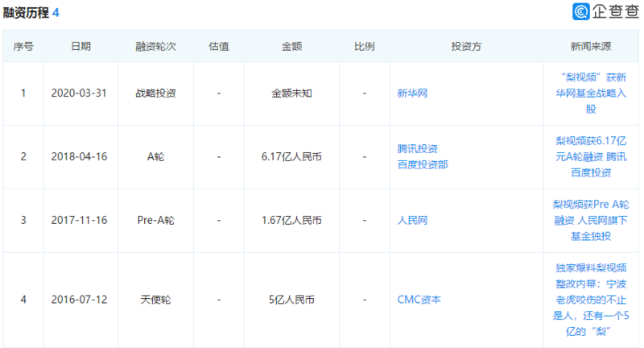644x348 pixels.
Task: Select the 6.17亿人民币 amount cell
Action: tap(291, 157)
